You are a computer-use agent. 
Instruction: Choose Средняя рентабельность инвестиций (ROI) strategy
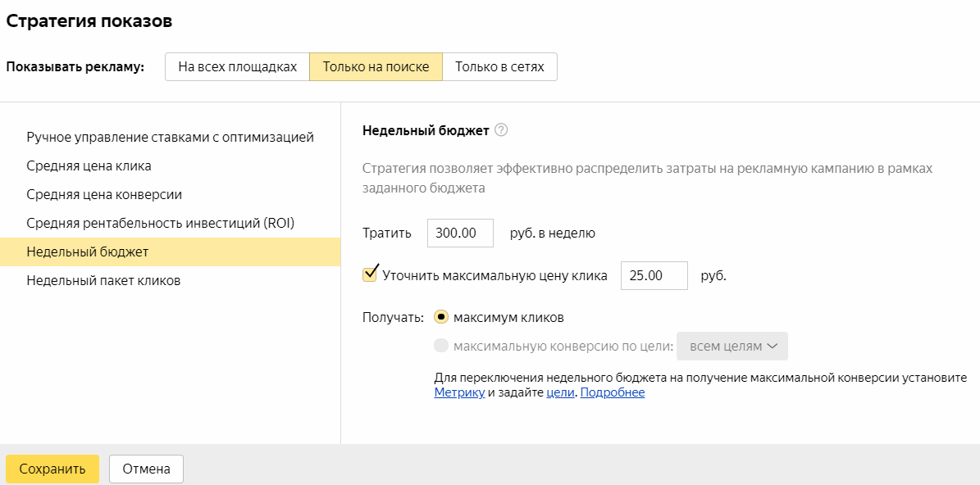click(170, 223)
